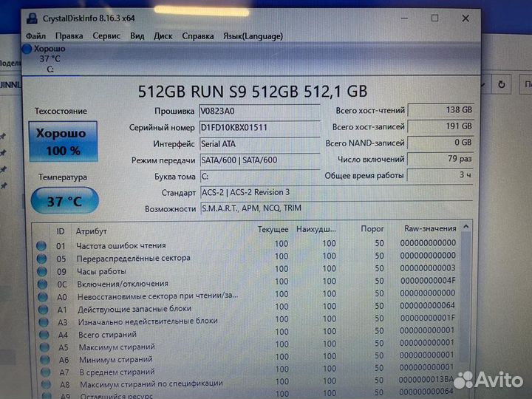Open the Диск menu
Viewport: 532px width, 399px height.
163,36
